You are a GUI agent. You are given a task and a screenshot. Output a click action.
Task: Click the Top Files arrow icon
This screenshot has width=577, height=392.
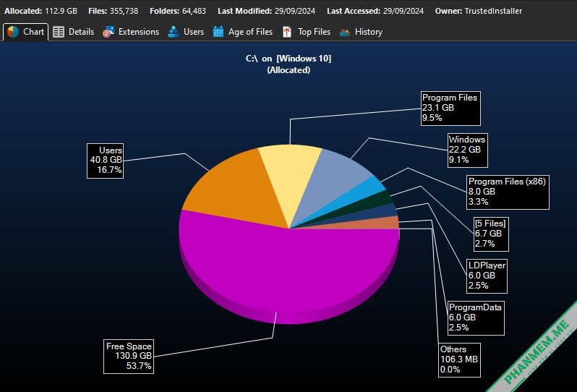287,32
